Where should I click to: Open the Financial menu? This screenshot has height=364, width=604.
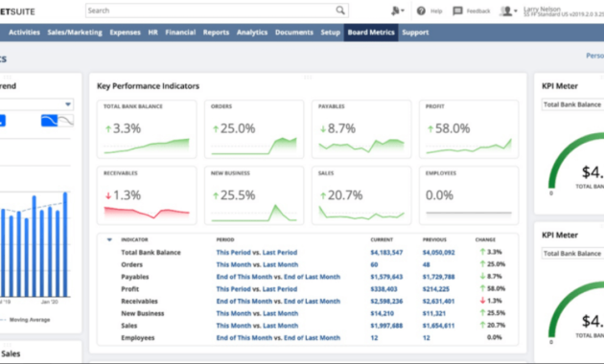pos(180,33)
